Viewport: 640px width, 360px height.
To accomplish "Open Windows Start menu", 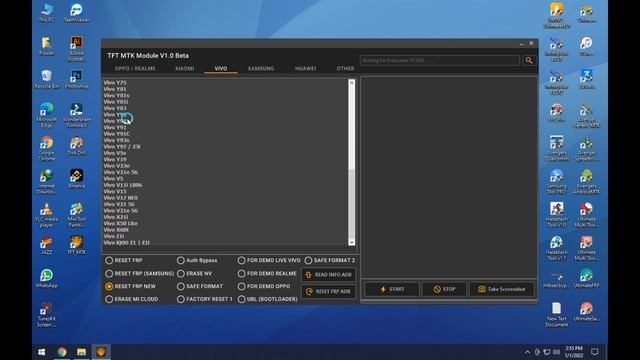I will click(x=42, y=352).
